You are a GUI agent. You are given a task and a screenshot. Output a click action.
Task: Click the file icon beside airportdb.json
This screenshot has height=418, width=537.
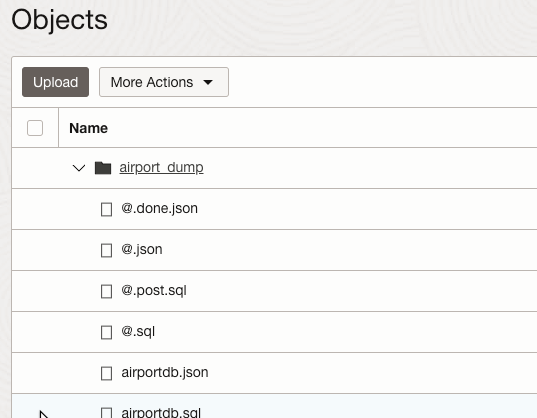(x=107, y=373)
